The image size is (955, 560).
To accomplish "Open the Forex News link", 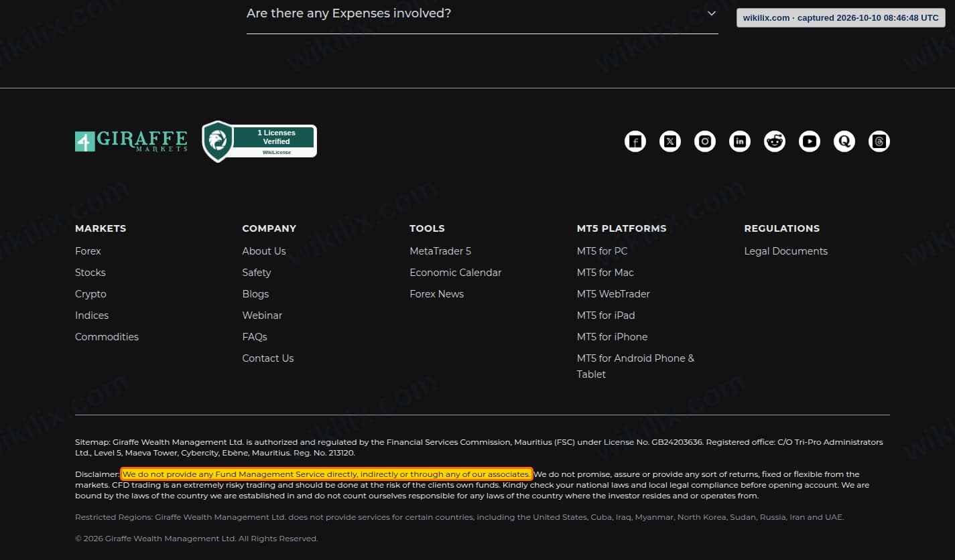I will (437, 294).
